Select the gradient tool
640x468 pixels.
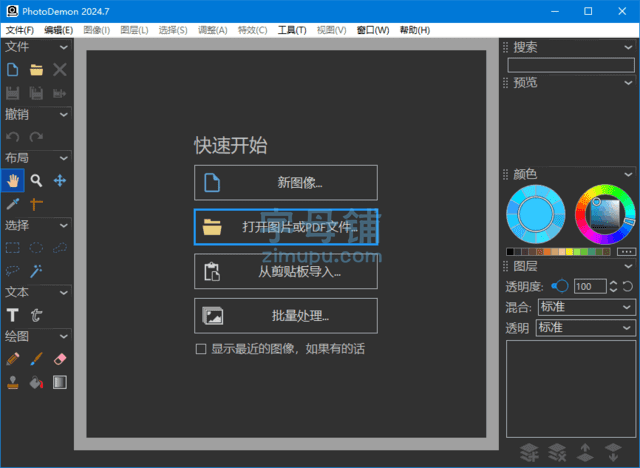pos(60,382)
